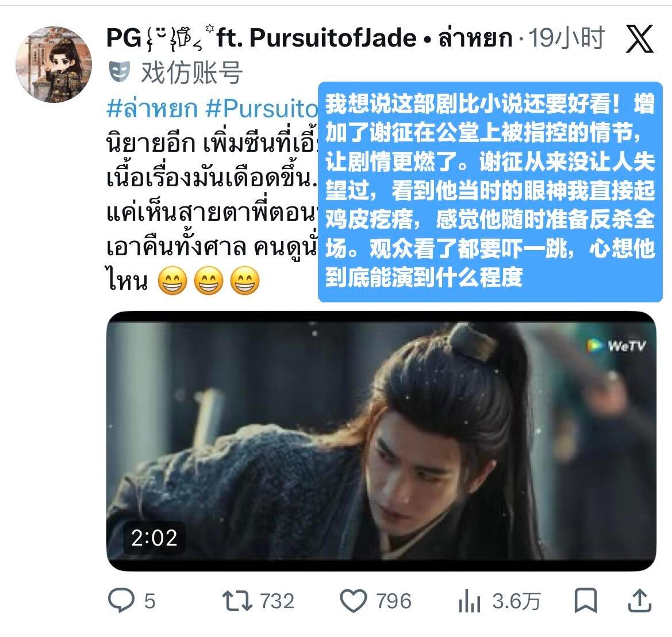
Task: Click the WeTV watermark logo
Action: click(x=616, y=346)
